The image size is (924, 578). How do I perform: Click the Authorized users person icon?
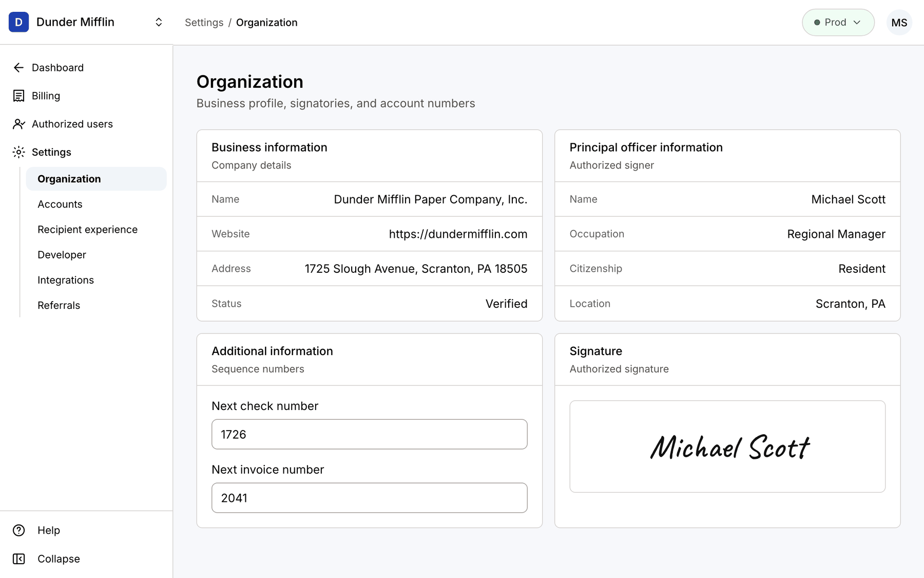19,124
